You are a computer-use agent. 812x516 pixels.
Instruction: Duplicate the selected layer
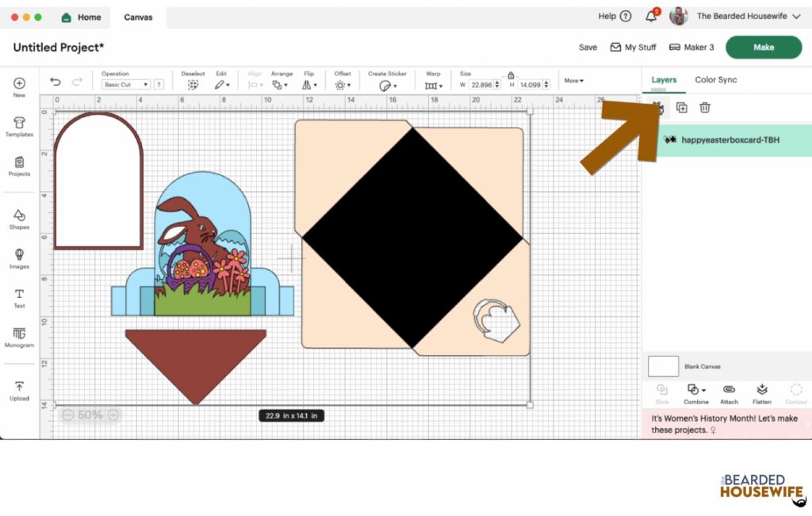(681, 108)
